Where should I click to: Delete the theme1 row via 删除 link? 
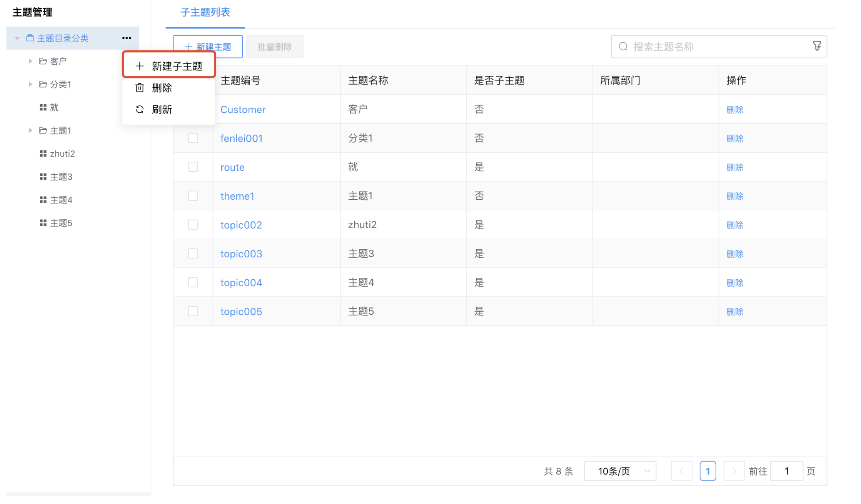[734, 196]
